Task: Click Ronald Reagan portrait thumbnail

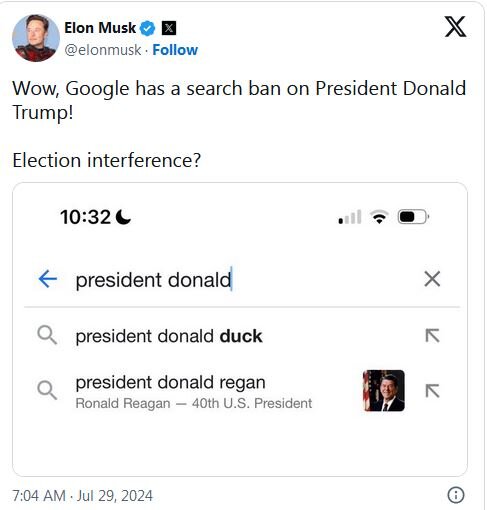Action: (x=384, y=391)
